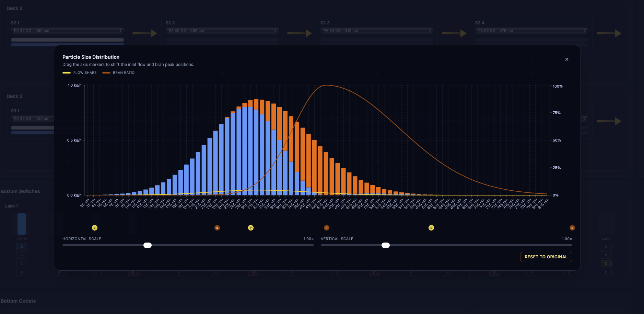Open the S2.2 PA 48 GG dropdown
This screenshot has width=644, height=314.
[x=222, y=31]
